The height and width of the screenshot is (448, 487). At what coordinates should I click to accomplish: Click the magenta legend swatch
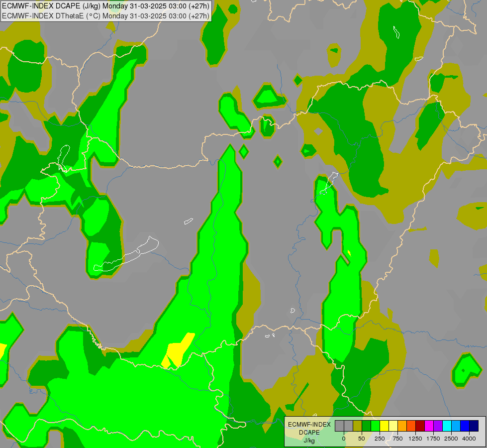pyautogui.click(x=429, y=426)
